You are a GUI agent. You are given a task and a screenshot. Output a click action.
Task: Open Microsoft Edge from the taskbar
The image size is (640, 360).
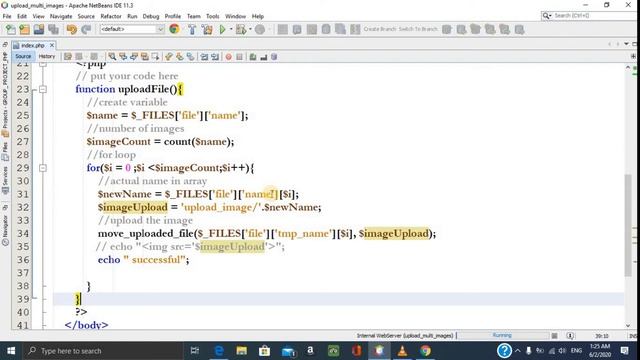[219, 351]
